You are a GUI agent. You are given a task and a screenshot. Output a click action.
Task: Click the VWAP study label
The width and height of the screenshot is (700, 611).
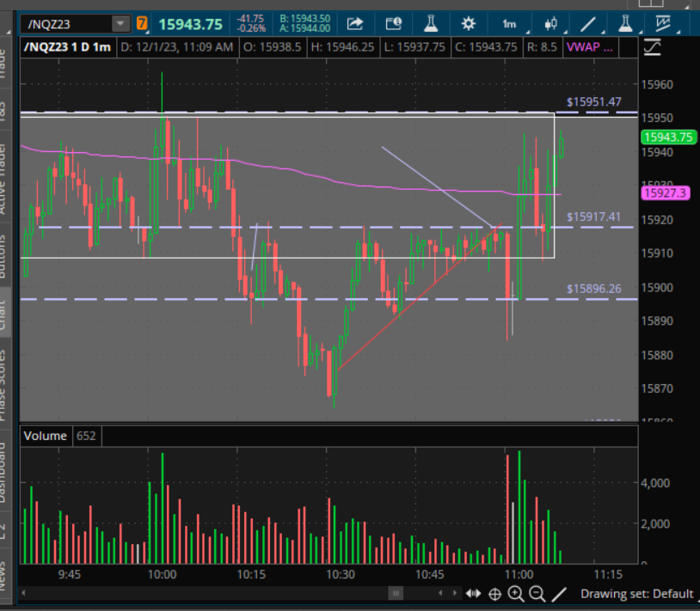(589, 47)
